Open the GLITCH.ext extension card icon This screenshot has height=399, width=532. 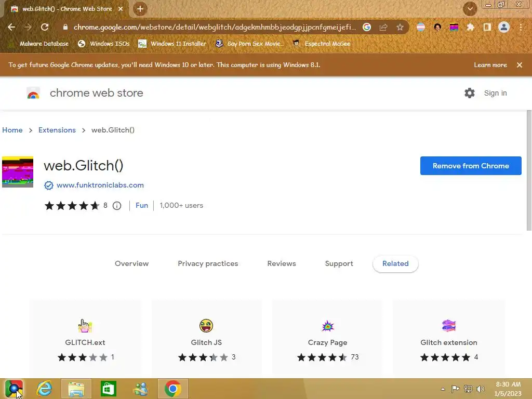[x=85, y=326]
